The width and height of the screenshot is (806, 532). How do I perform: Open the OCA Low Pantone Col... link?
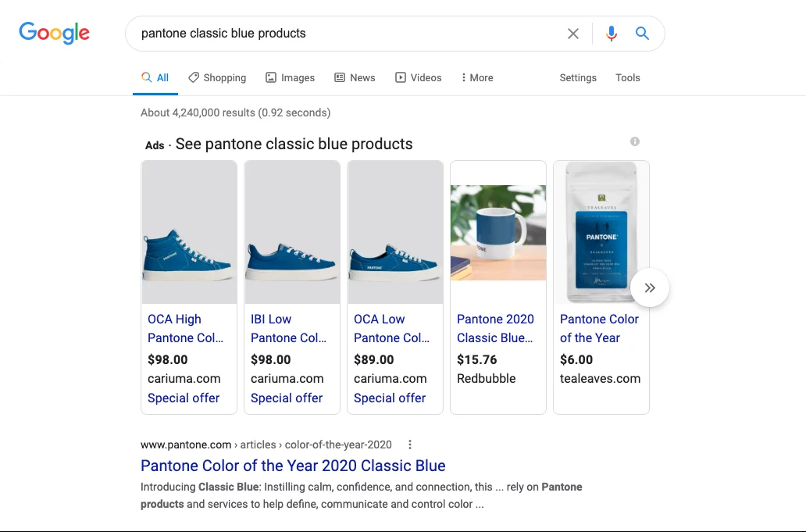coord(392,328)
